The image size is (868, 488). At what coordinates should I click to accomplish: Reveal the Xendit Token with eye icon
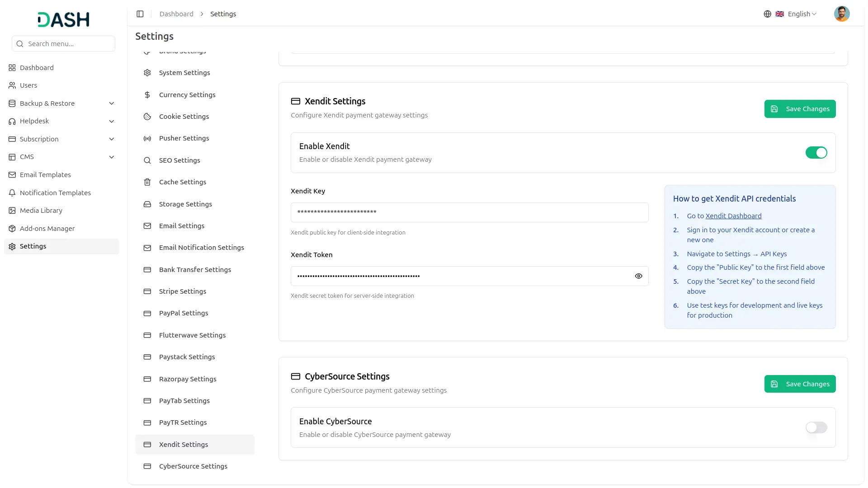(638, 276)
